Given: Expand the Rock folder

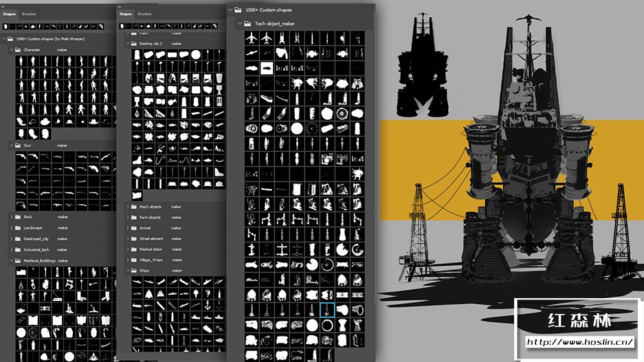Looking at the screenshot, I should [11, 216].
